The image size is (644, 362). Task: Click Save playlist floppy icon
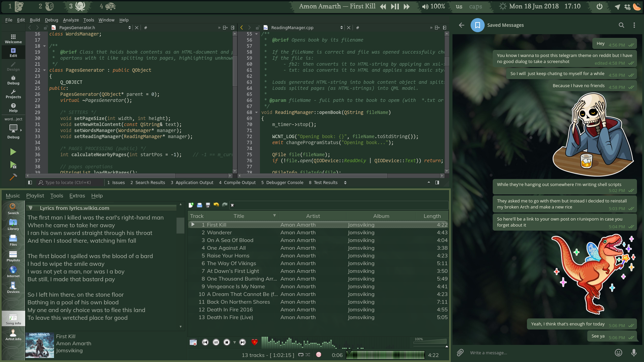[208, 205]
